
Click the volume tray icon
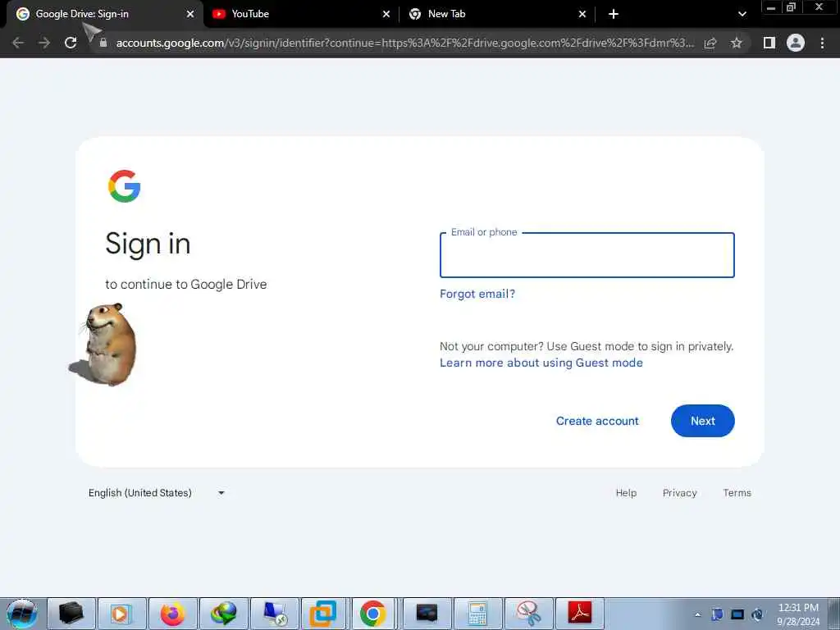point(757,614)
